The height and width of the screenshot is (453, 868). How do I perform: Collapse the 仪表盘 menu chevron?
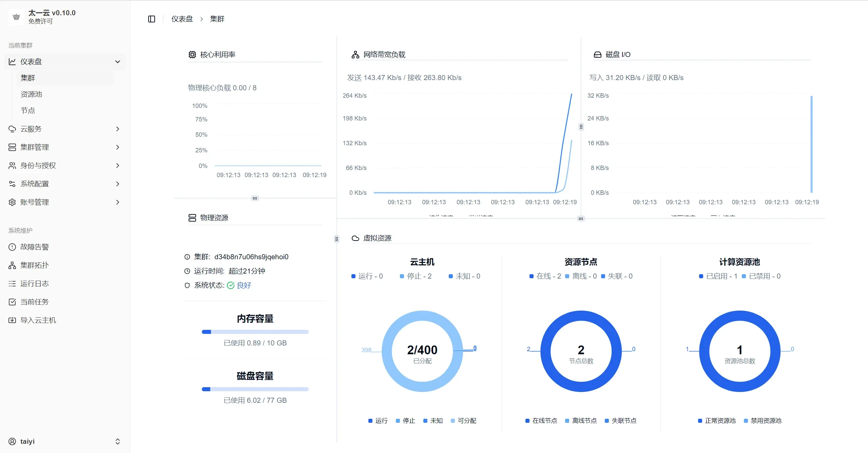(118, 62)
